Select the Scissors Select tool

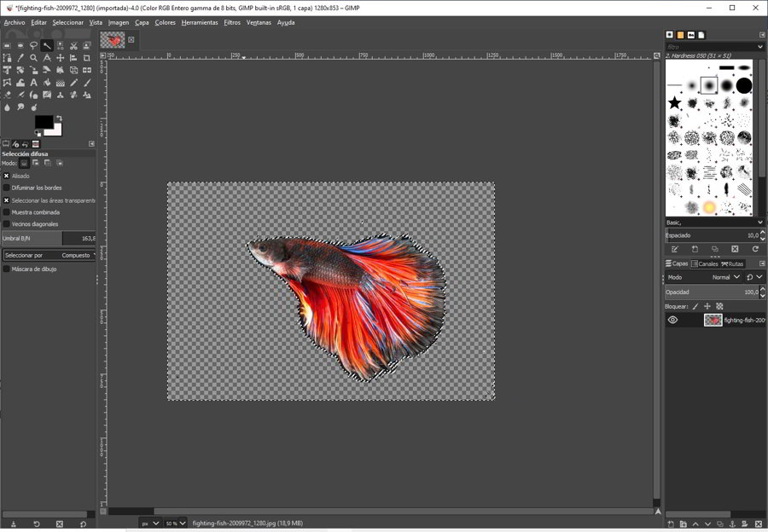tap(73, 45)
